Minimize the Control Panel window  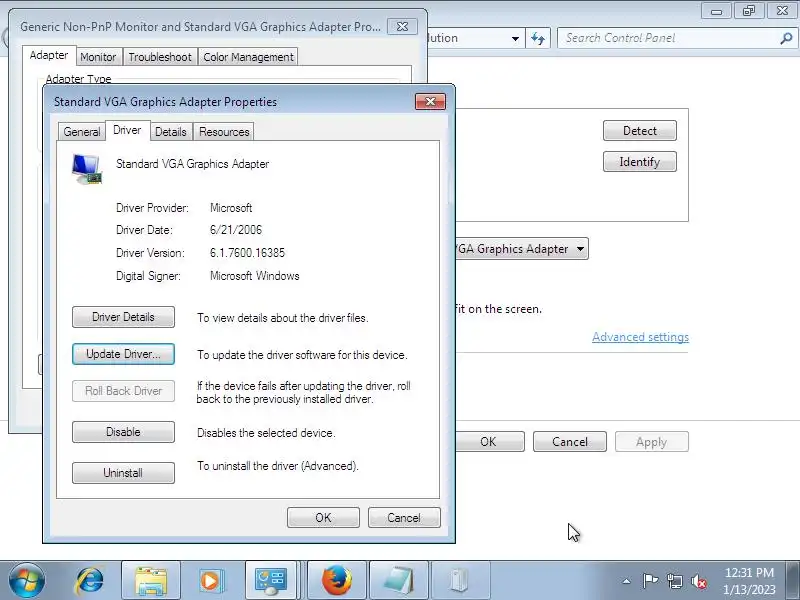[716, 10]
